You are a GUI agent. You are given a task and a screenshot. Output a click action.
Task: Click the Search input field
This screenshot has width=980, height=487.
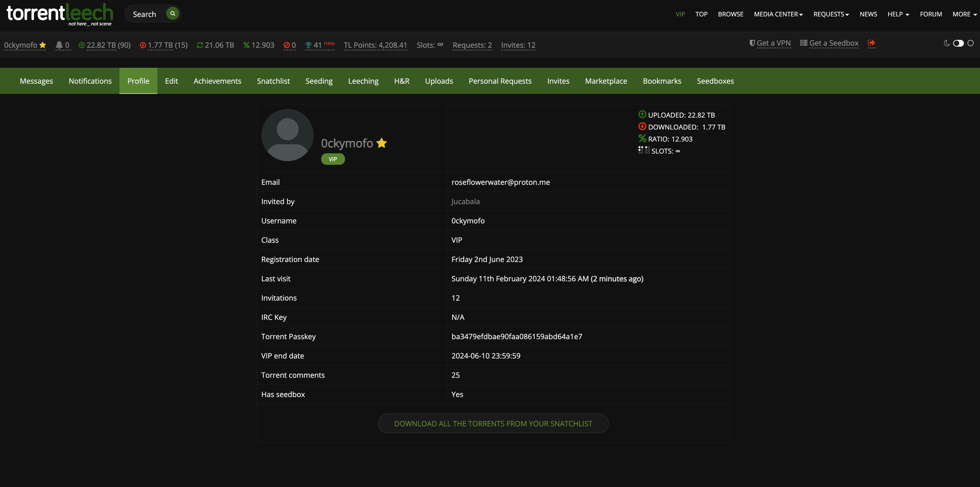[146, 14]
